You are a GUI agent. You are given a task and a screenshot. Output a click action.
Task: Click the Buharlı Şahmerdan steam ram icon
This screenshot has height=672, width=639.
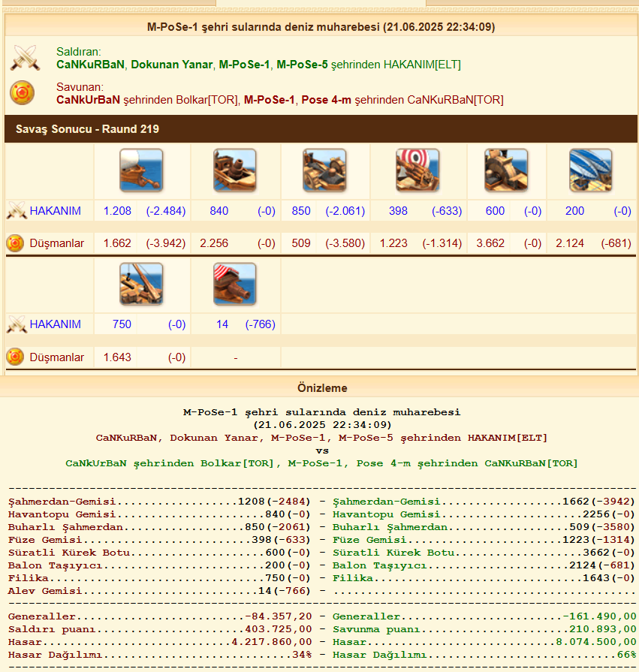(324, 170)
